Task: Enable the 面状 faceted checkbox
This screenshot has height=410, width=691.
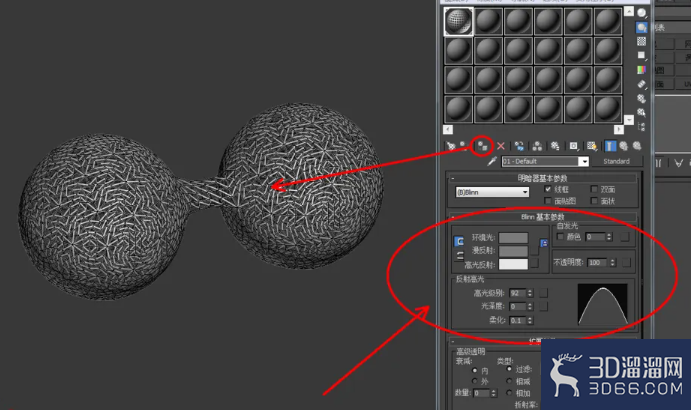Action: 594,201
